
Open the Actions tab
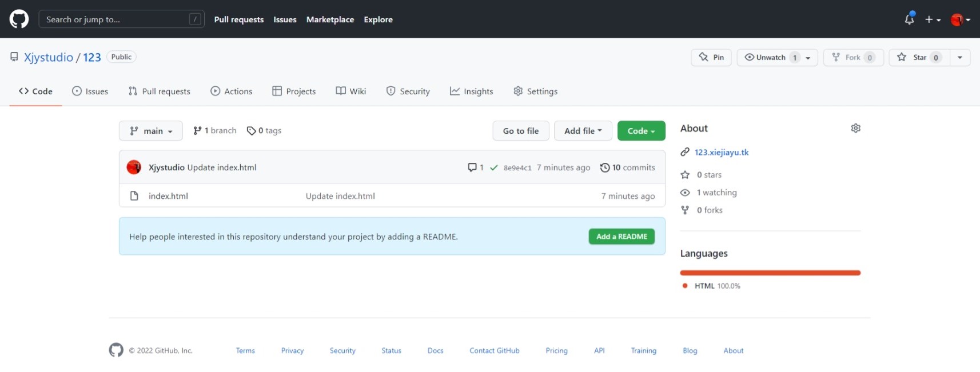pos(231,91)
